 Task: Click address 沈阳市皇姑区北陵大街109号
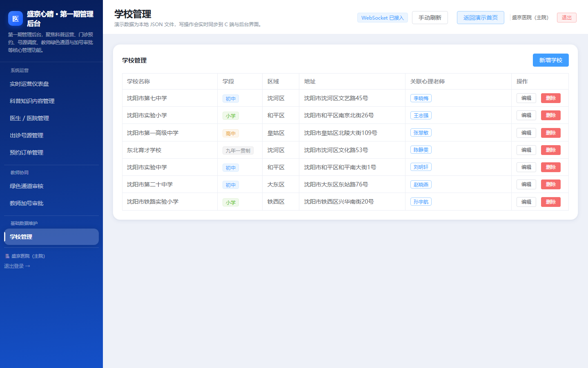click(x=341, y=133)
